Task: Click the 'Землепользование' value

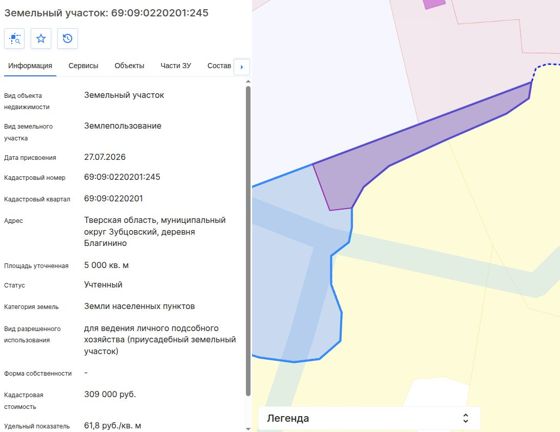Action: click(x=122, y=126)
